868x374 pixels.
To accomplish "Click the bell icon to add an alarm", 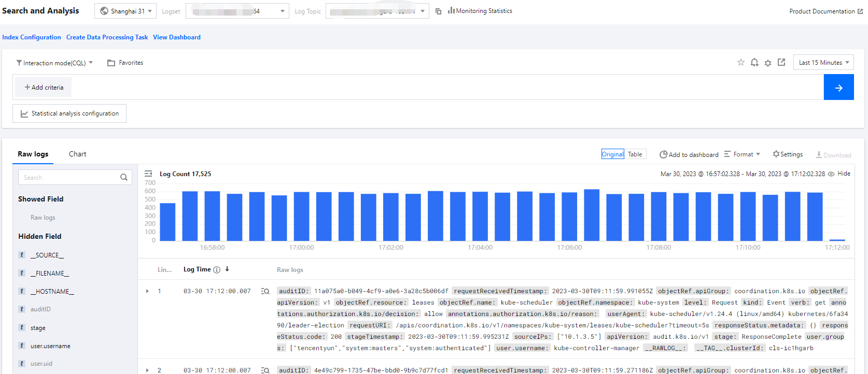I will click(754, 63).
